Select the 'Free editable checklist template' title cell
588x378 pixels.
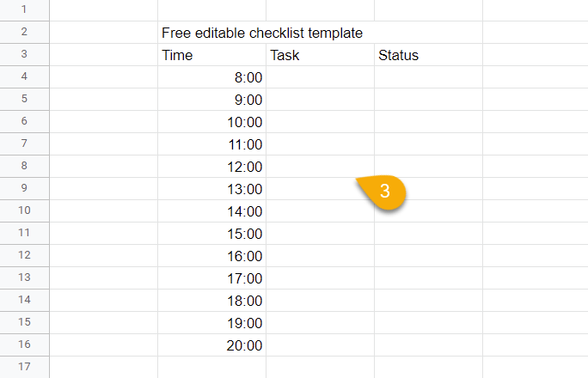coord(211,33)
